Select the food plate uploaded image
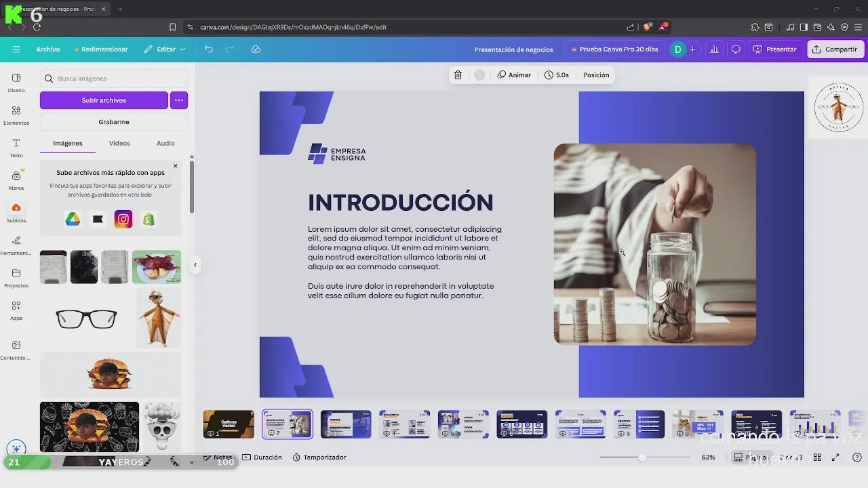868x488 pixels. click(x=157, y=267)
